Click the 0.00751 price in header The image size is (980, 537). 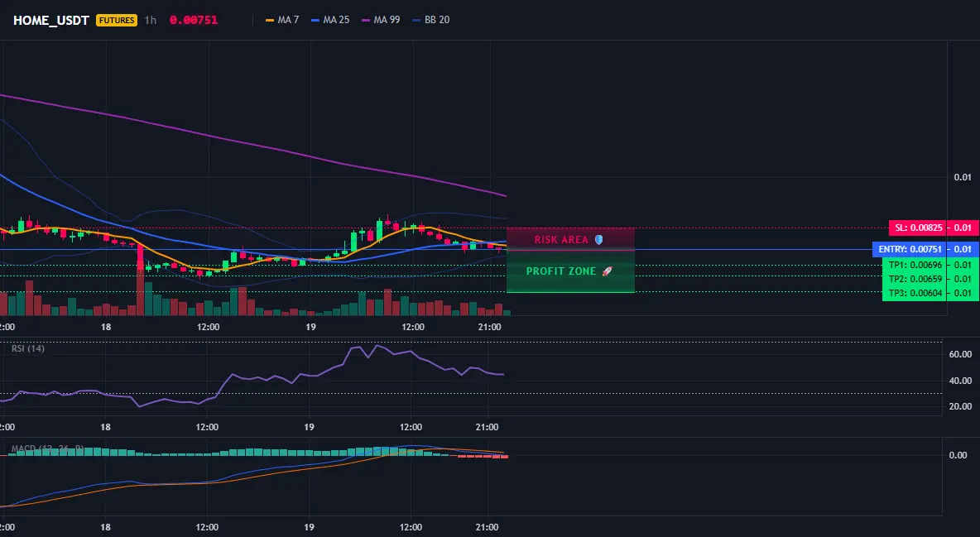(194, 20)
